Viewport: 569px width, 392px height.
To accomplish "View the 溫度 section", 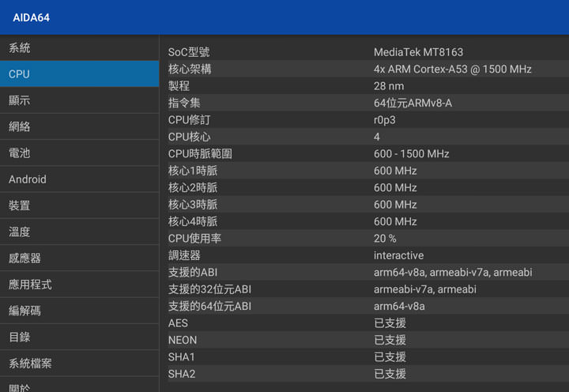I will [x=79, y=232].
